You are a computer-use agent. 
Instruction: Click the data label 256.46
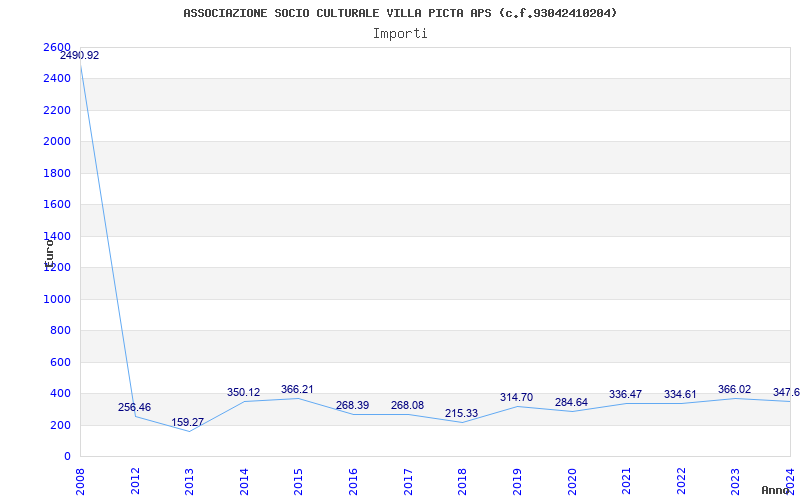(x=134, y=407)
